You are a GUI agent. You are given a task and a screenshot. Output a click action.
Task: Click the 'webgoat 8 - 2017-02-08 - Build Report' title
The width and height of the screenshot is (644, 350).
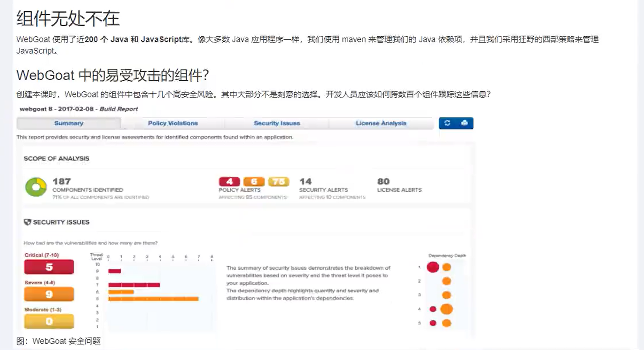pyautogui.click(x=79, y=109)
